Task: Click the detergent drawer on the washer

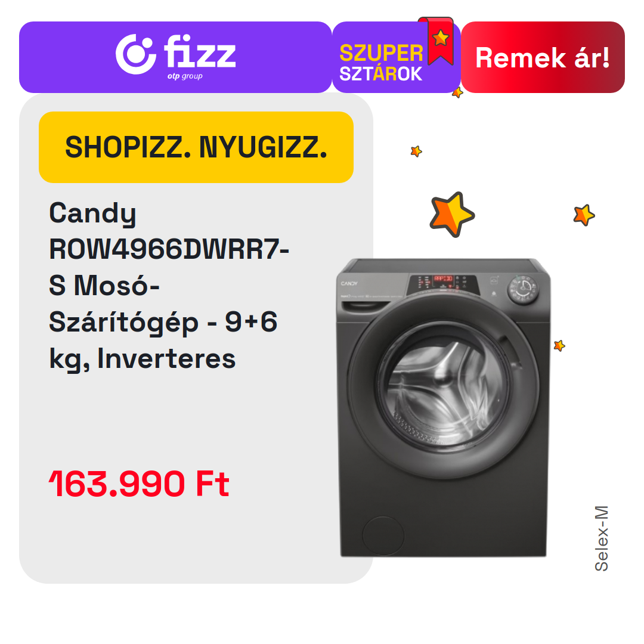Action: pos(366,305)
